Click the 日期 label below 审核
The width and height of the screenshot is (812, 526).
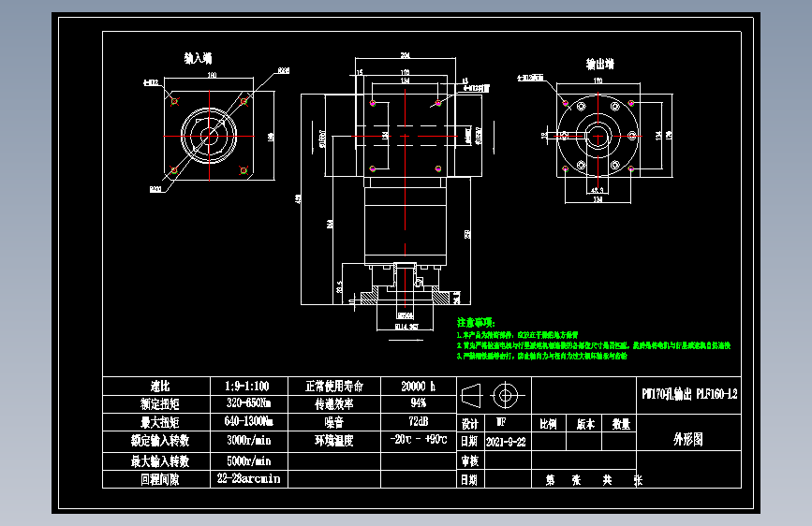point(469,480)
